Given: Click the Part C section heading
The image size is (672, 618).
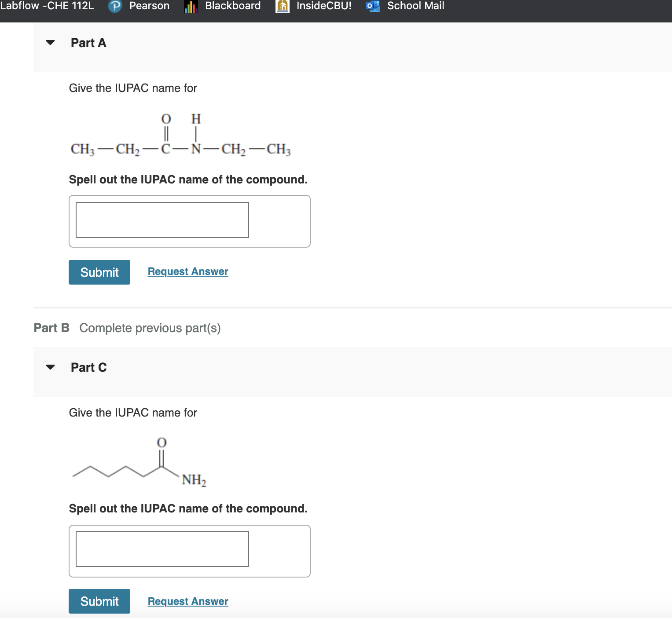Looking at the screenshot, I should click(x=88, y=367).
